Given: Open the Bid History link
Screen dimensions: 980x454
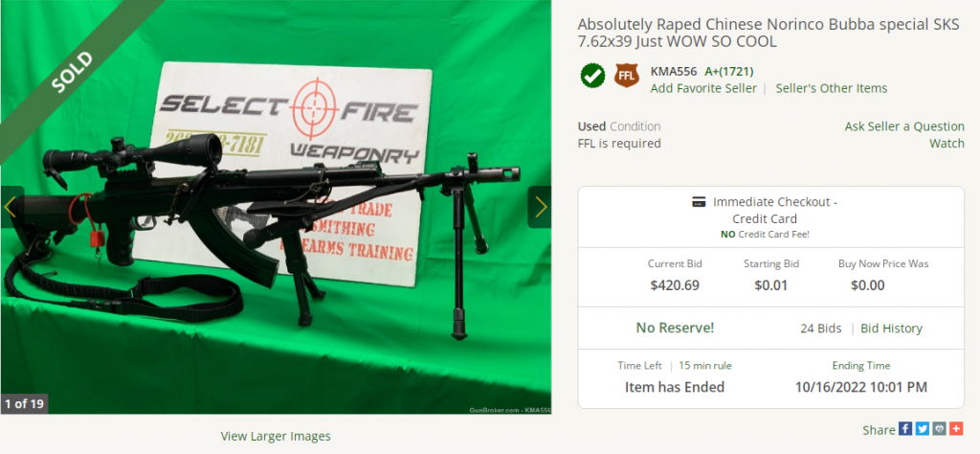Looking at the screenshot, I should 891,329.
